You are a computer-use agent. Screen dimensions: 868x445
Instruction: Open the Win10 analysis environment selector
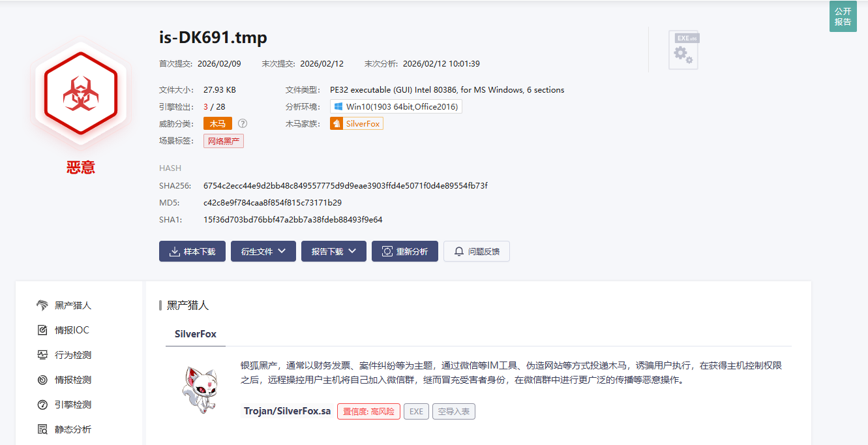click(396, 106)
